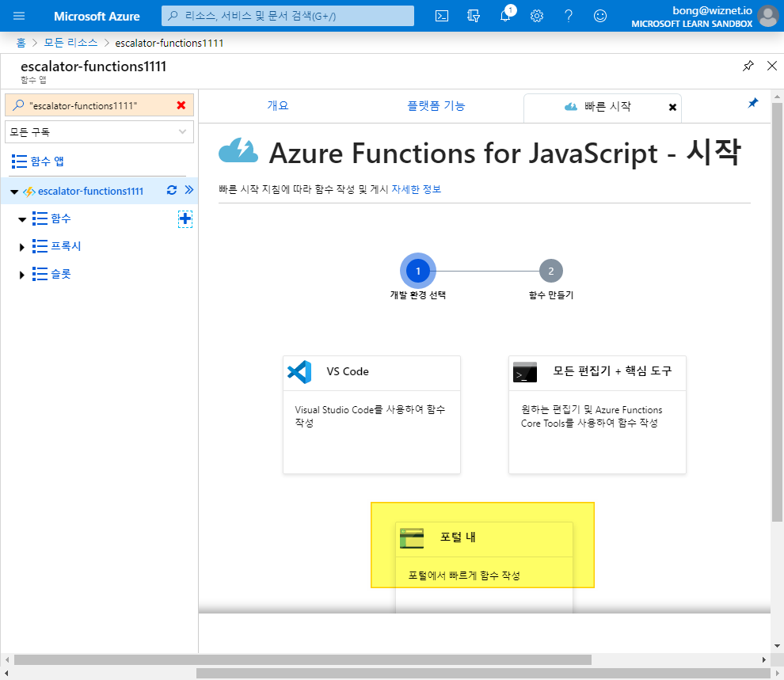The height and width of the screenshot is (680, 784).
Task: Click the blue pin icon beside tabs
Action: click(752, 103)
